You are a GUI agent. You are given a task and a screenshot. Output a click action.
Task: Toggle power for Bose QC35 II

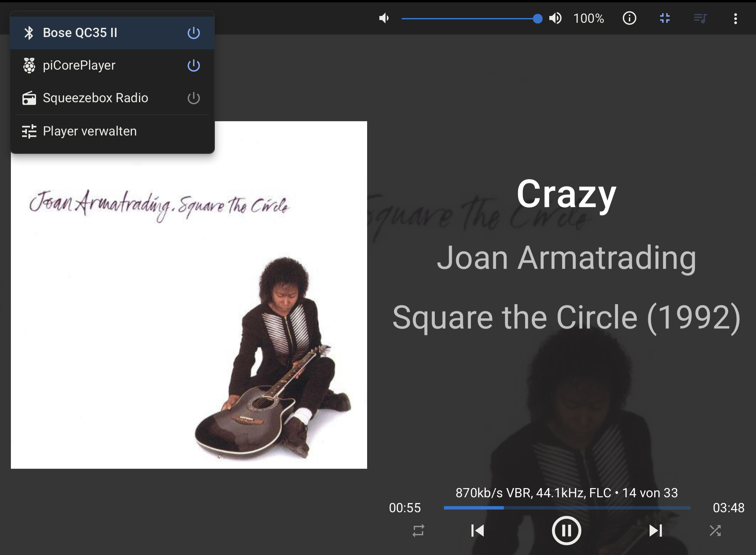(x=194, y=33)
